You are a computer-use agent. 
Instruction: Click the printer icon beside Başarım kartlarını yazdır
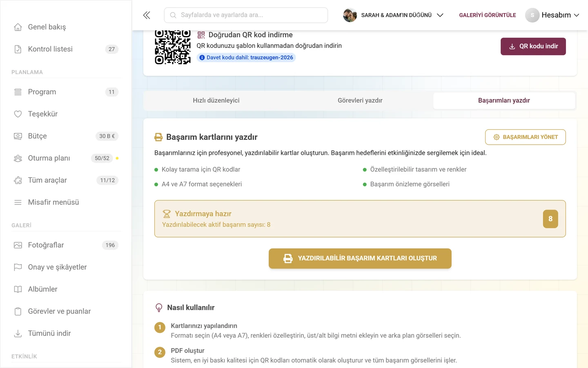[158, 137]
